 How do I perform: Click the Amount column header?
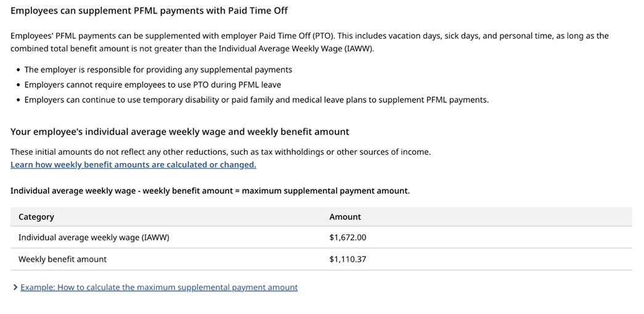coord(345,217)
